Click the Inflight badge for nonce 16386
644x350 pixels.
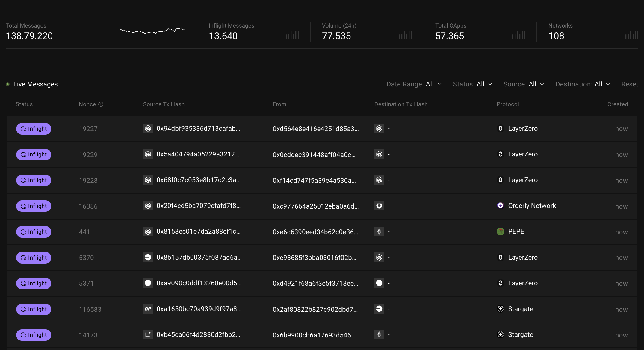point(34,206)
